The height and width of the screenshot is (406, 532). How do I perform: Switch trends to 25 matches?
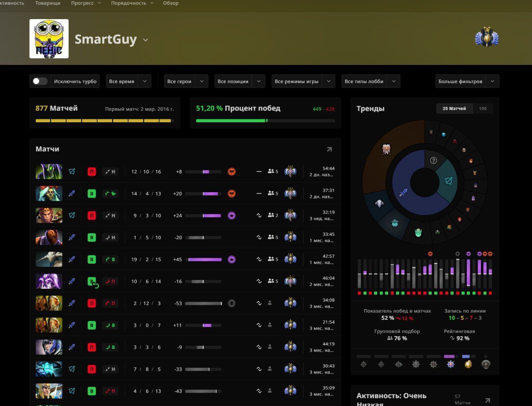(454, 109)
